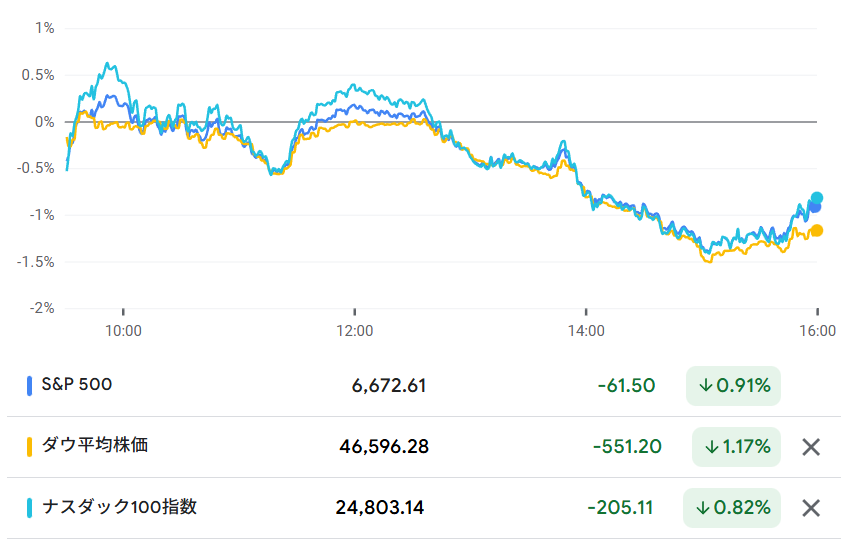Click the cyan color marker beside ナスダック100指数
This screenshot has height=539, width=846.
point(30,508)
